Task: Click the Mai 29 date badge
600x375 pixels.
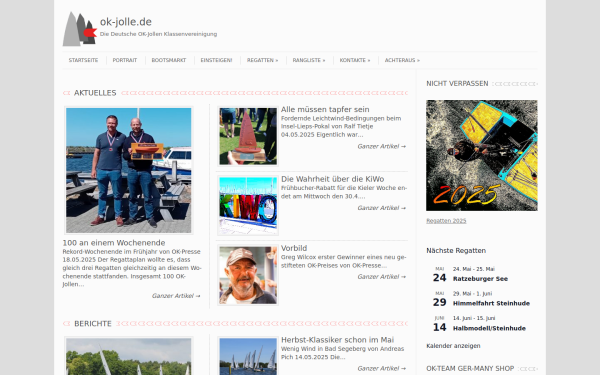Action: click(x=439, y=300)
